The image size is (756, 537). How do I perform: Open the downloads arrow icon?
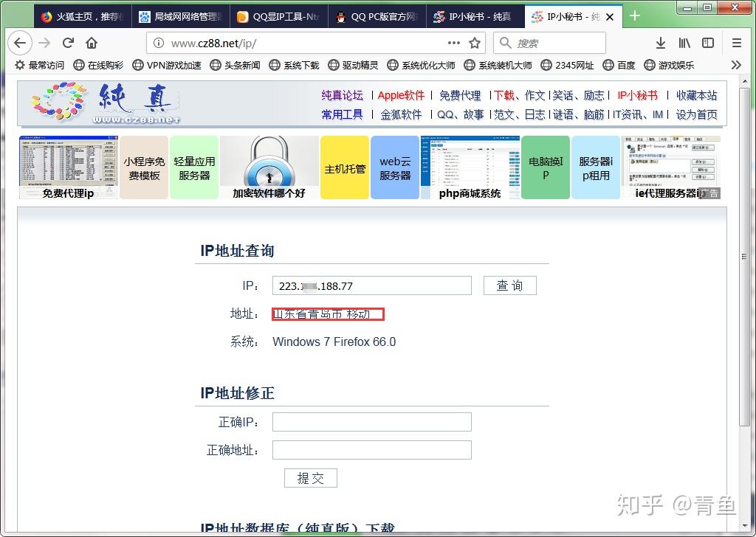[x=661, y=43]
